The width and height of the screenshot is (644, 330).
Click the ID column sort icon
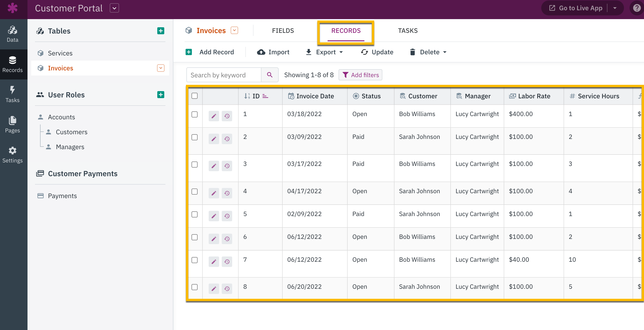point(265,96)
